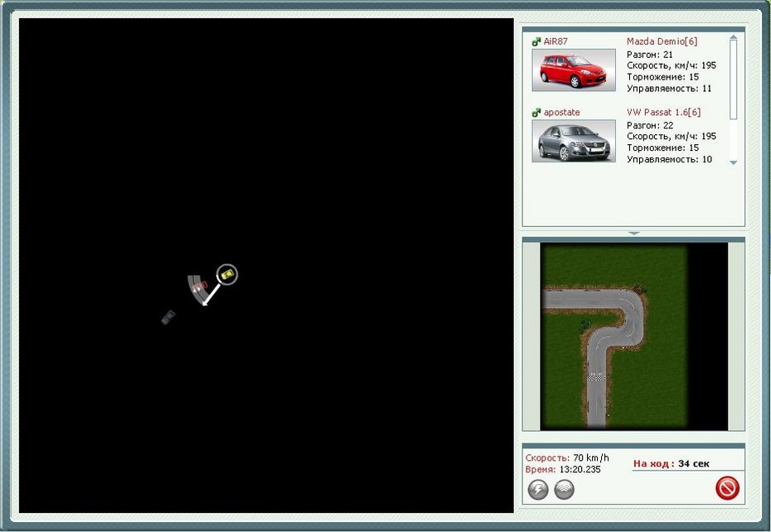Click the 'Скорость: 70 km/h' readout
This screenshot has height=532, width=771.
567,457
